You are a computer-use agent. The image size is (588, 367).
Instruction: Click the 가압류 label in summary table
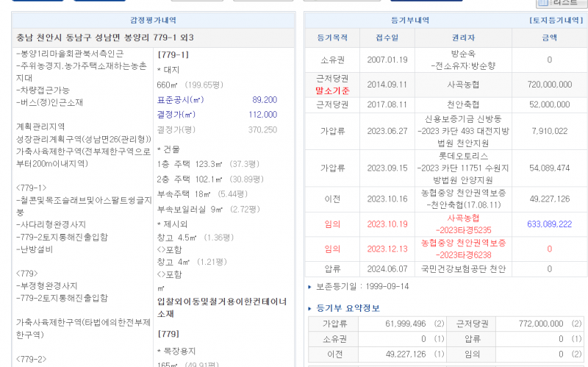coord(334,324)
